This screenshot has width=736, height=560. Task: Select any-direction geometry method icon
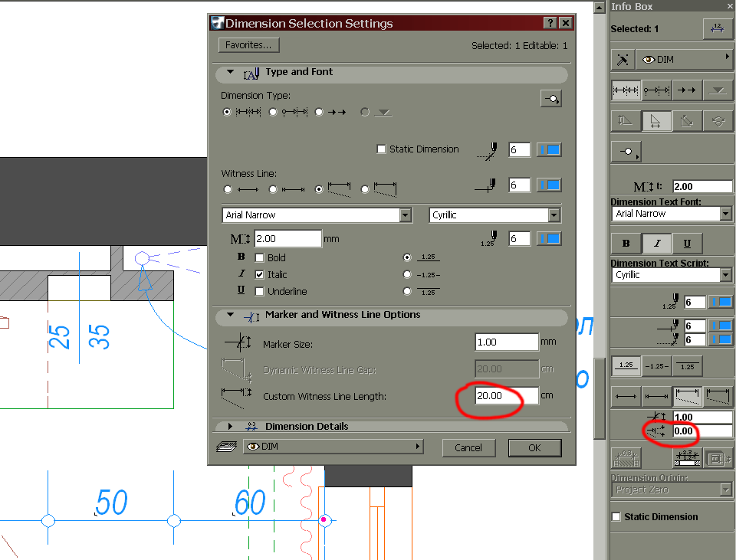point(687,121)
